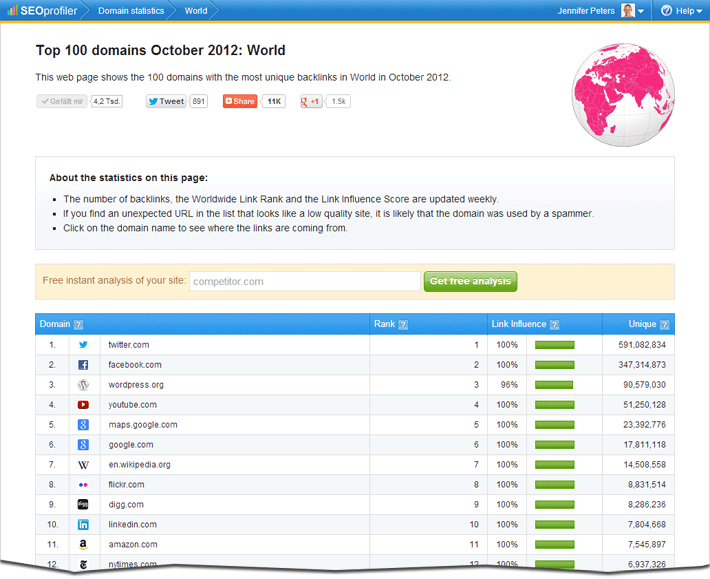The width and height of the screenshot is (710, 579).
Task: Click the Gefällt mir like button
Action: (x=62, y=101)
